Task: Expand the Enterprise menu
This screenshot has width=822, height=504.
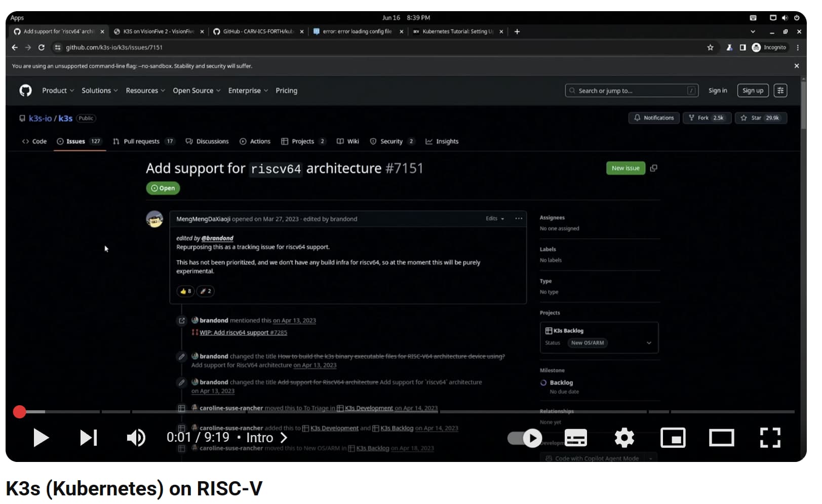Action: (248, 91)
